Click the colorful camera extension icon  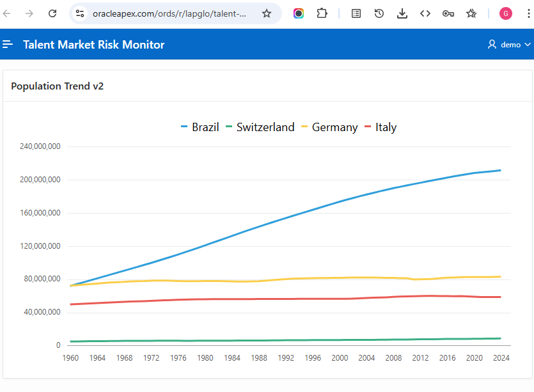pos(298,13)
